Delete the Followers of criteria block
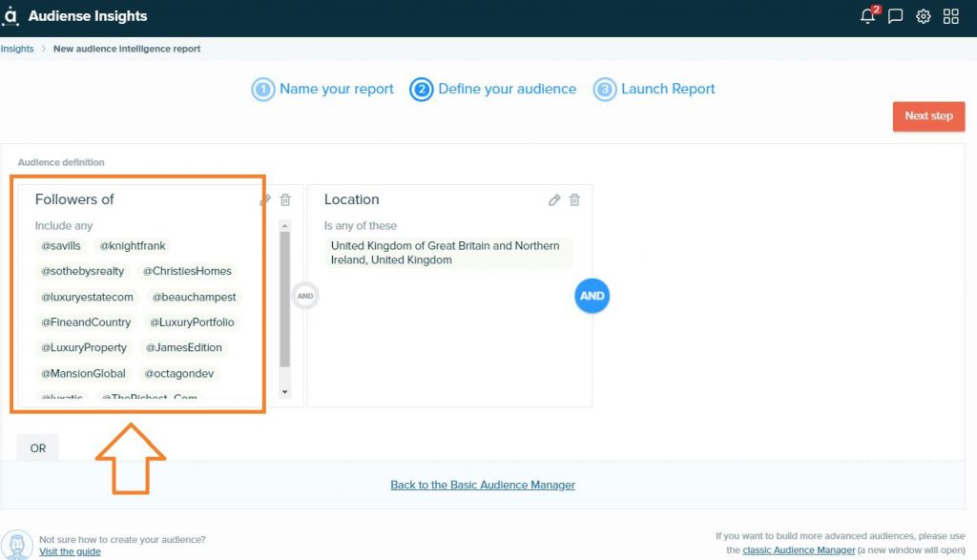The width and height of the screenshot is (977, 560). point(285,200)
